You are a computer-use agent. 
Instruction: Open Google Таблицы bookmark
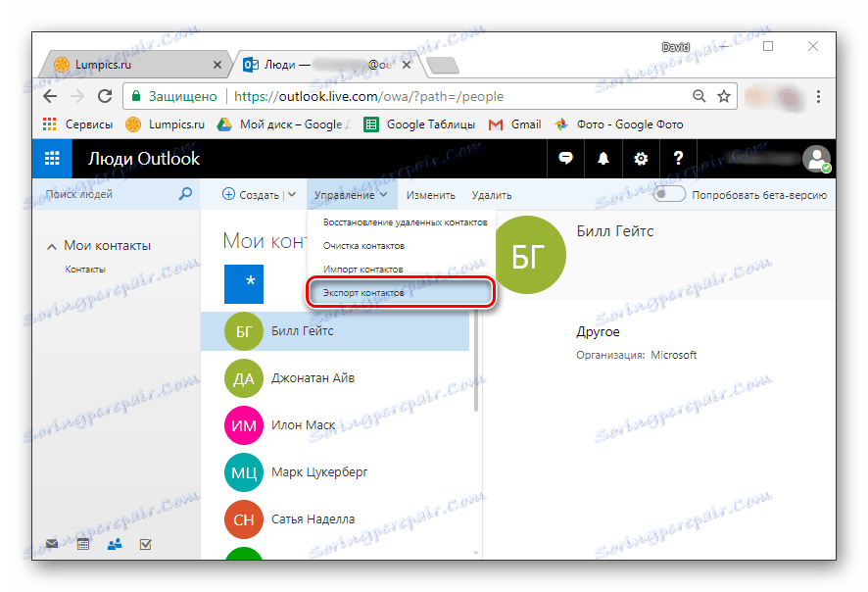419,124
